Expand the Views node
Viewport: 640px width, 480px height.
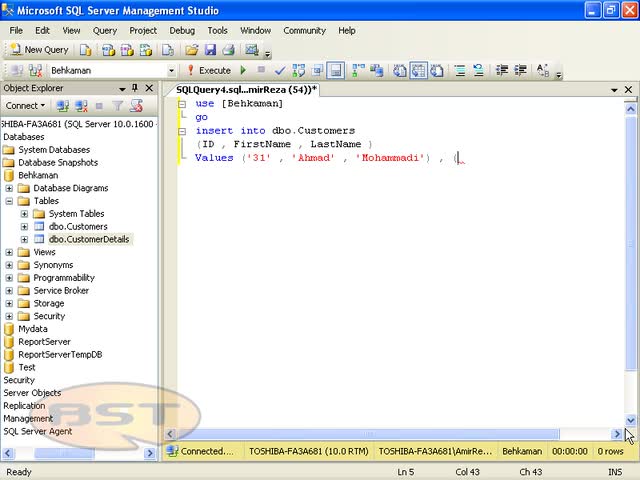9,252
